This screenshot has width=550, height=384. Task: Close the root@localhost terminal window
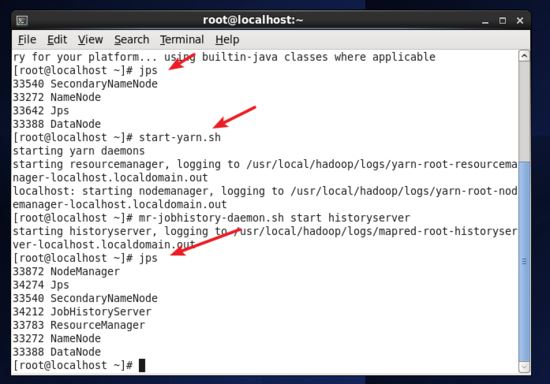[520, 21]
